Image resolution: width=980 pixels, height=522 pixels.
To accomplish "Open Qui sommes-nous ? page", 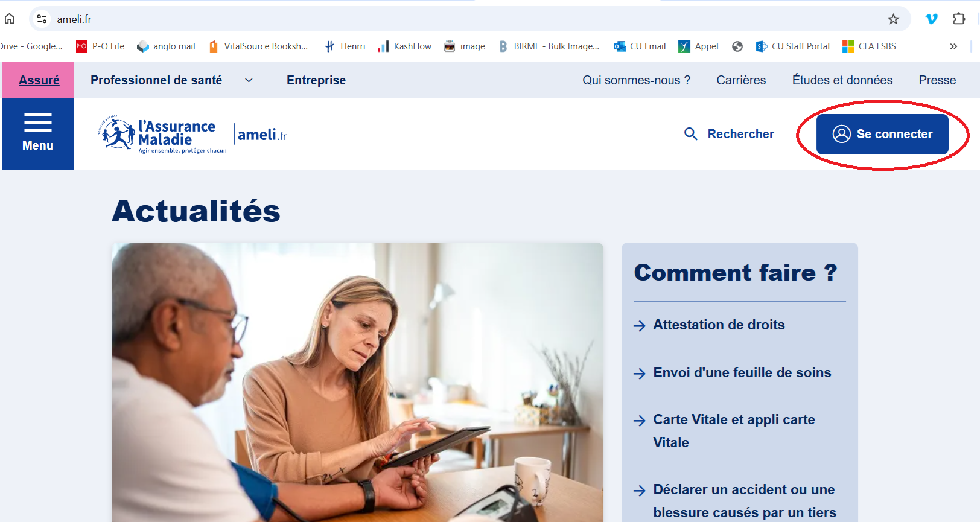I will coord(636,80).
